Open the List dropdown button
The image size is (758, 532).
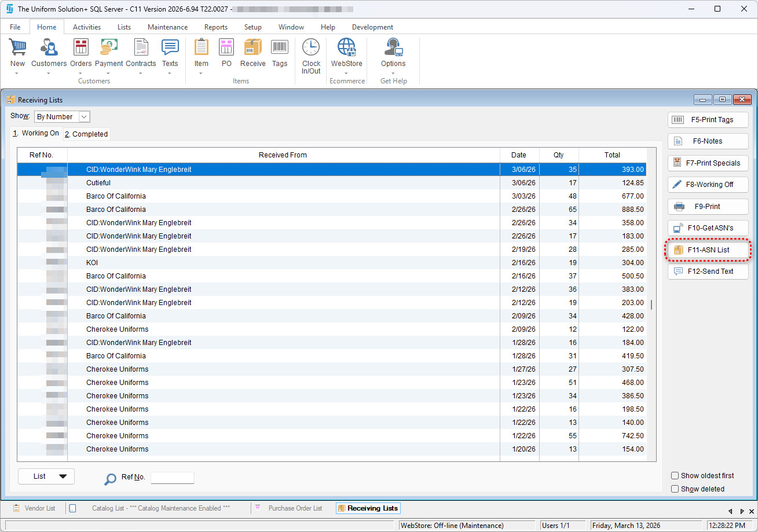pos(46,476)
